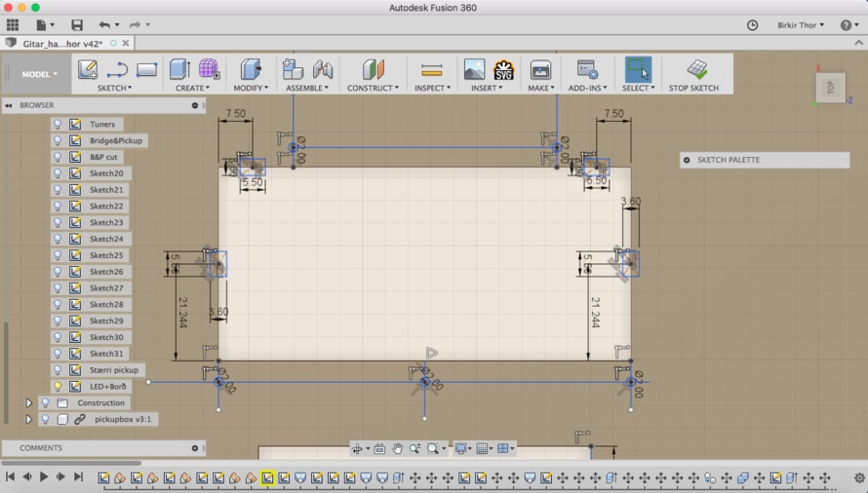Open the CONSTRUCT menu
Viewport: 868px width, 493px height.
pos(374,88)
